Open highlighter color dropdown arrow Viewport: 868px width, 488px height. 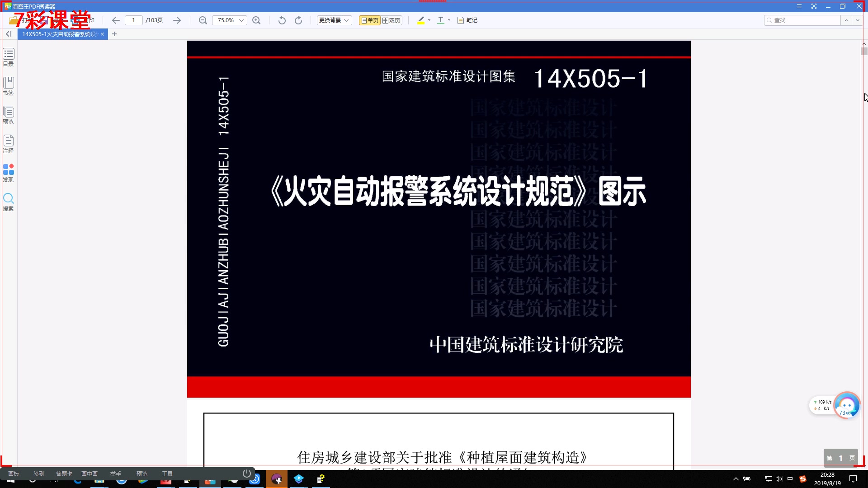(x=429, y=20)
